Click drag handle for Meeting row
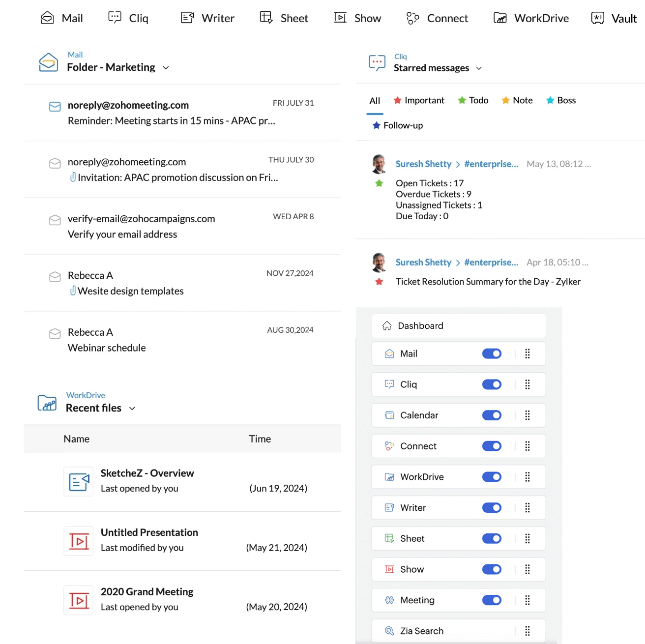Viewport: 645px width, 644px height. tap(528, 600)
